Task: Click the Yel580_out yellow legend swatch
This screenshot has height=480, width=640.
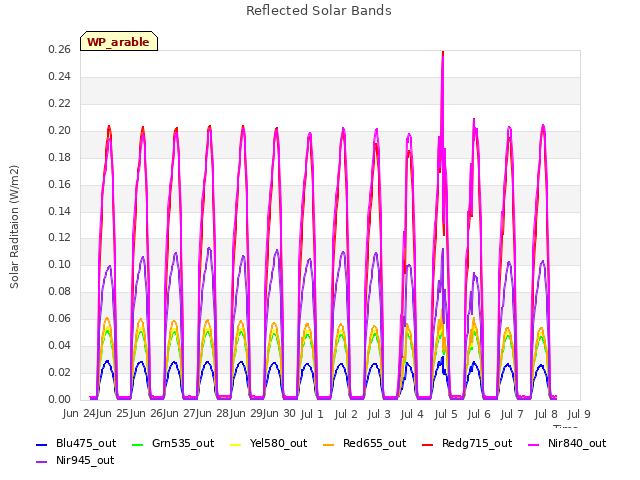Action: tap(236, 445)
